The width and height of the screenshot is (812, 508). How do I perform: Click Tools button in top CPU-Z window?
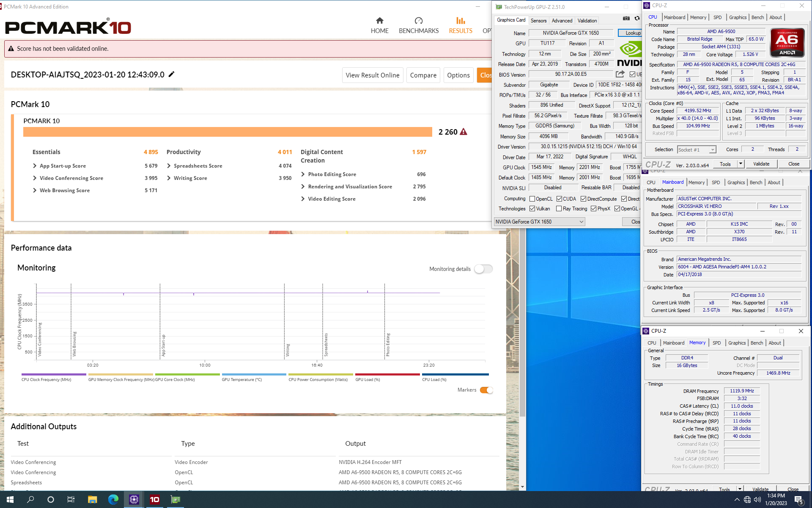click(725, 164)
